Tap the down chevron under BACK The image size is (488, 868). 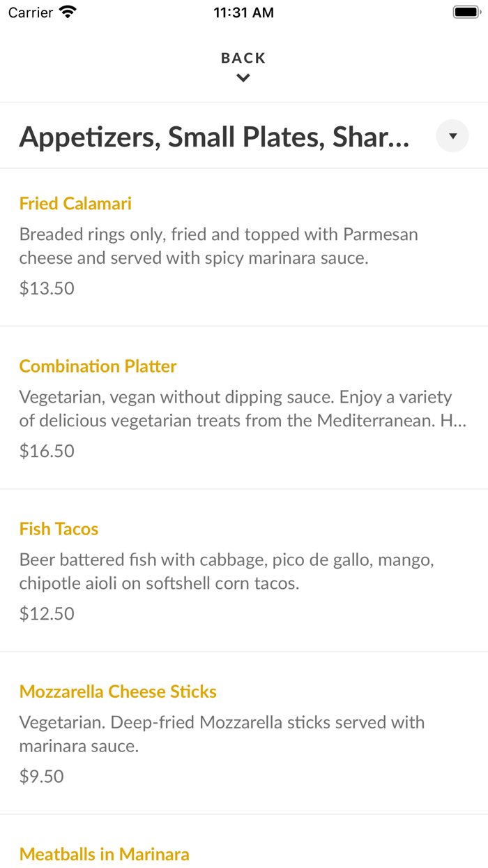coord(243,78)
